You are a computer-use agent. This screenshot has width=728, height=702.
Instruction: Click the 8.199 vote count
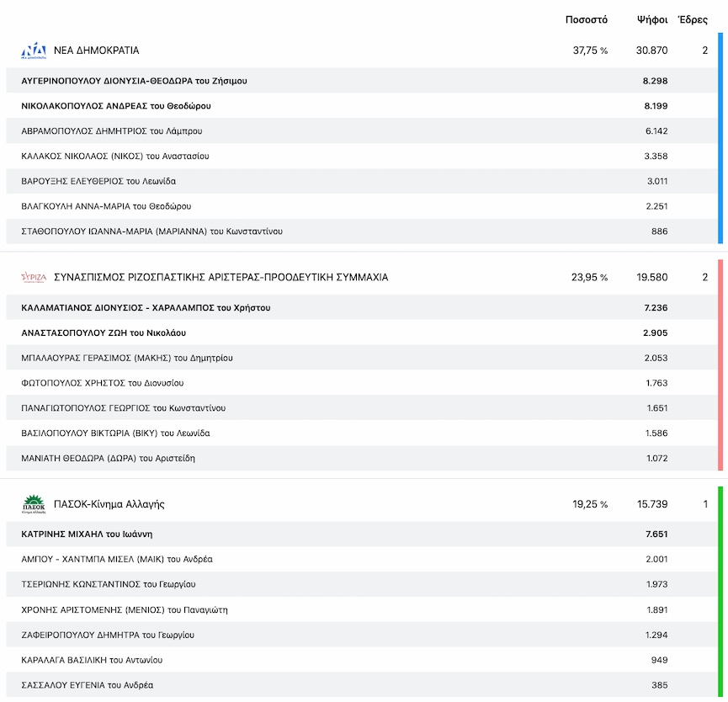pos(656,106)
